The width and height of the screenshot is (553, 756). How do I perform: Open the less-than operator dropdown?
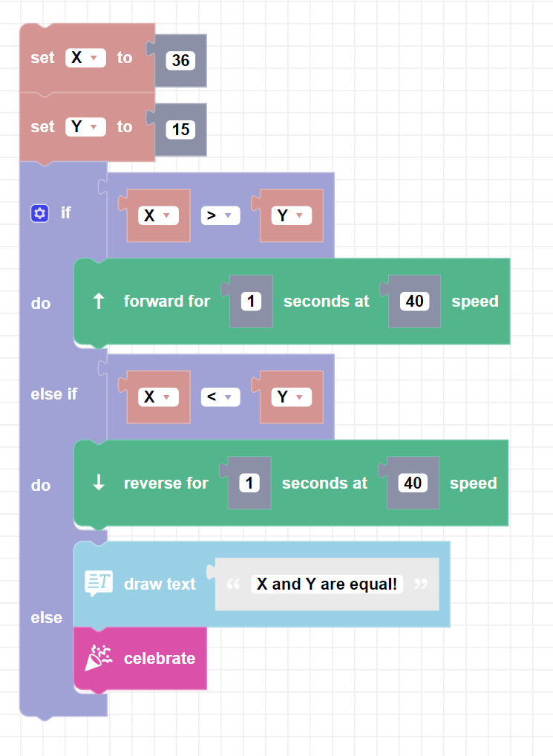tap(220, 397)
